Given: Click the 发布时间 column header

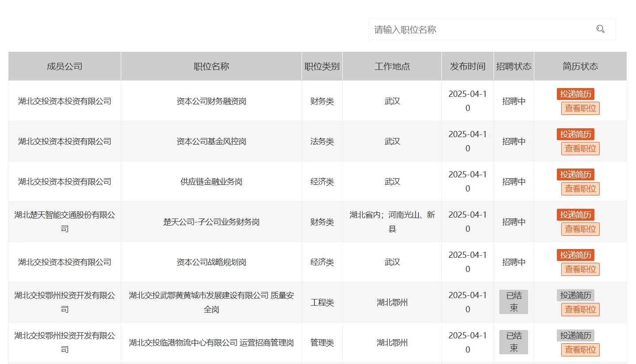Looking at the screenshot, I should [467, 66].
